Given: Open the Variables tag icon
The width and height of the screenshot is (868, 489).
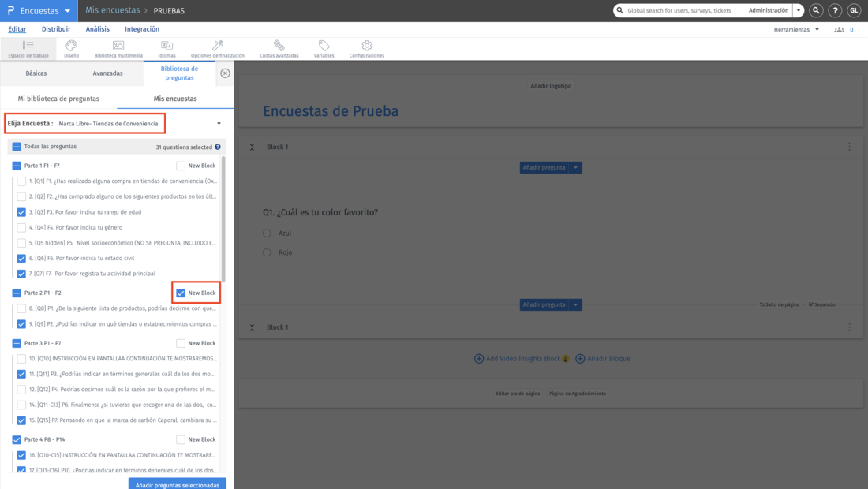Looking at the screenshot, I should click(x=324, y=49).
